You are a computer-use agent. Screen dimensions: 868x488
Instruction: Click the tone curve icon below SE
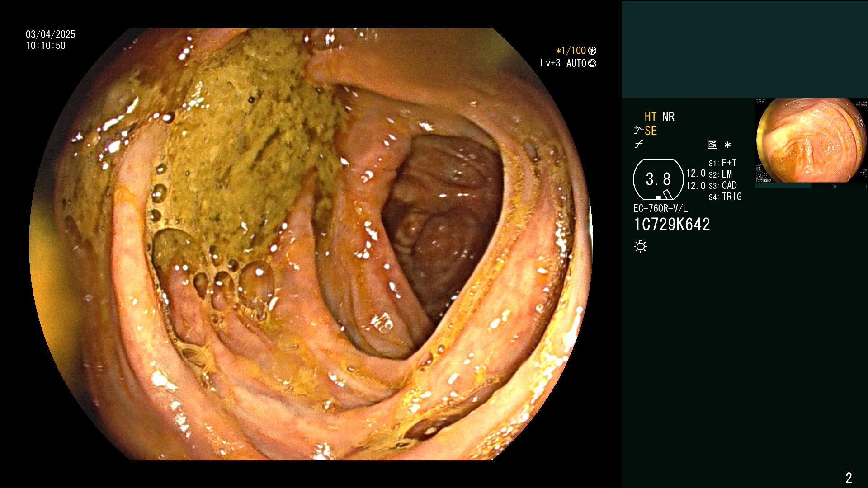(639, 144)
